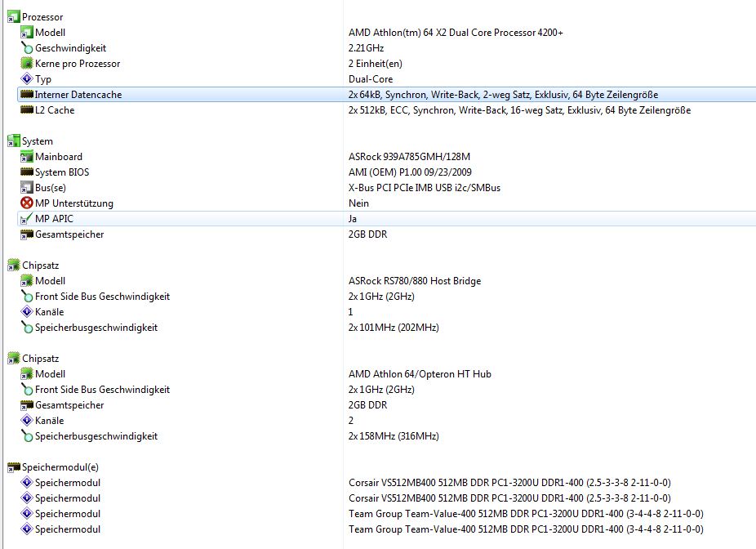This screenshot has height=549, width=756.
Task: Select the Mainboard entry
Action: click(x=59, y=157)
